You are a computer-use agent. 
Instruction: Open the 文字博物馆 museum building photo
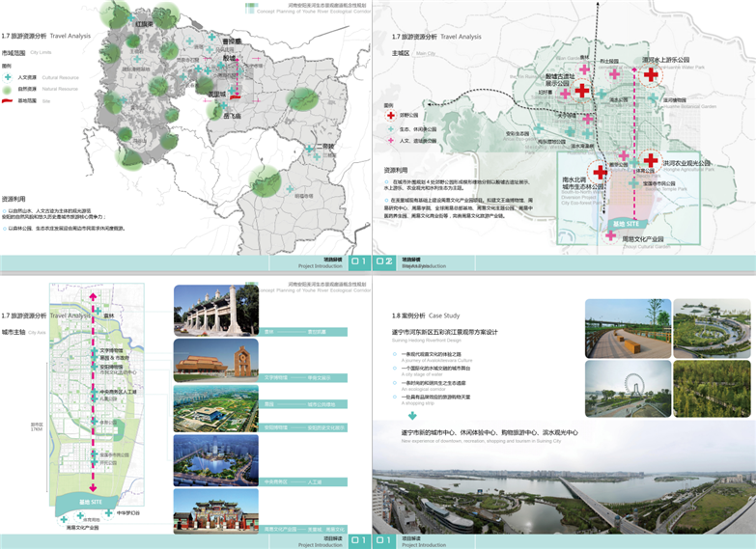216,361
